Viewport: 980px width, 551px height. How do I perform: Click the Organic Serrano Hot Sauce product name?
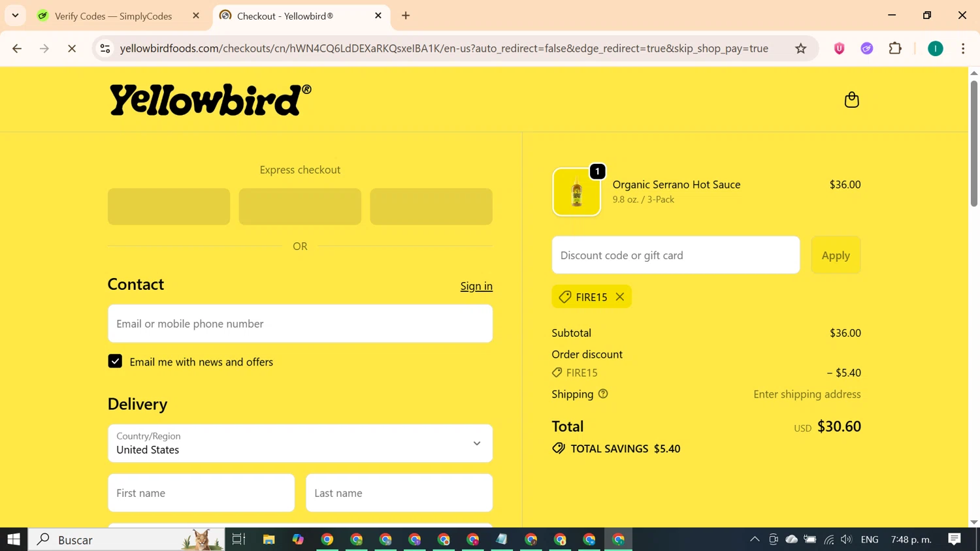click(x=676, y=185)
